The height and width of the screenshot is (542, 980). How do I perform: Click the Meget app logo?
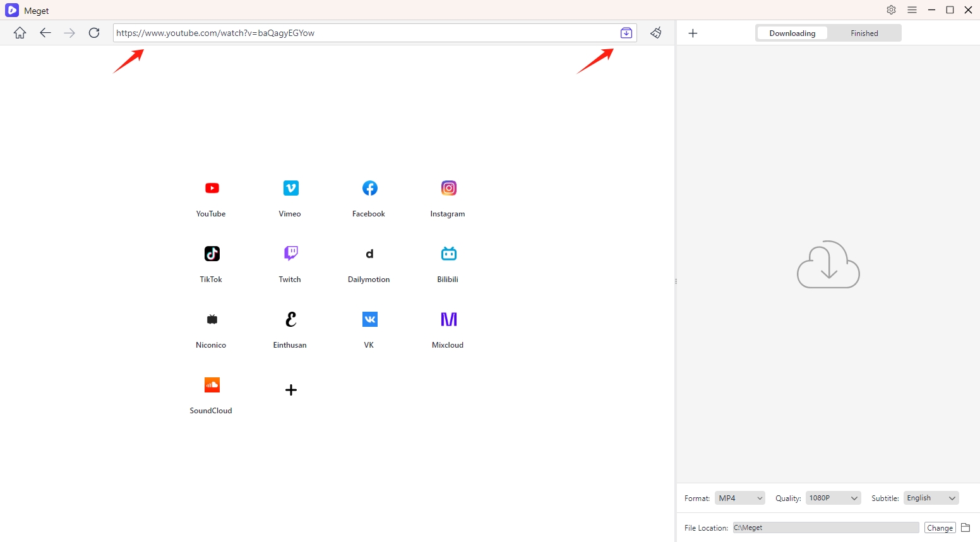click(12, 10)
